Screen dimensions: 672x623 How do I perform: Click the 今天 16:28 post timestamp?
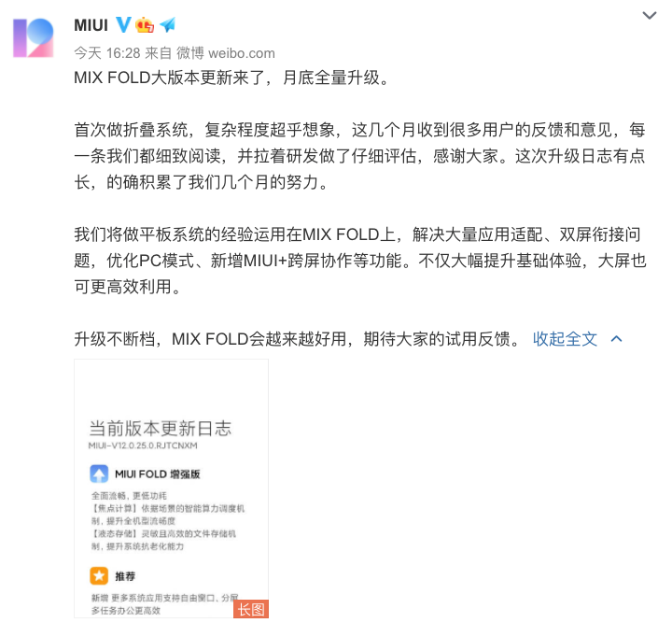click(107, 53)
